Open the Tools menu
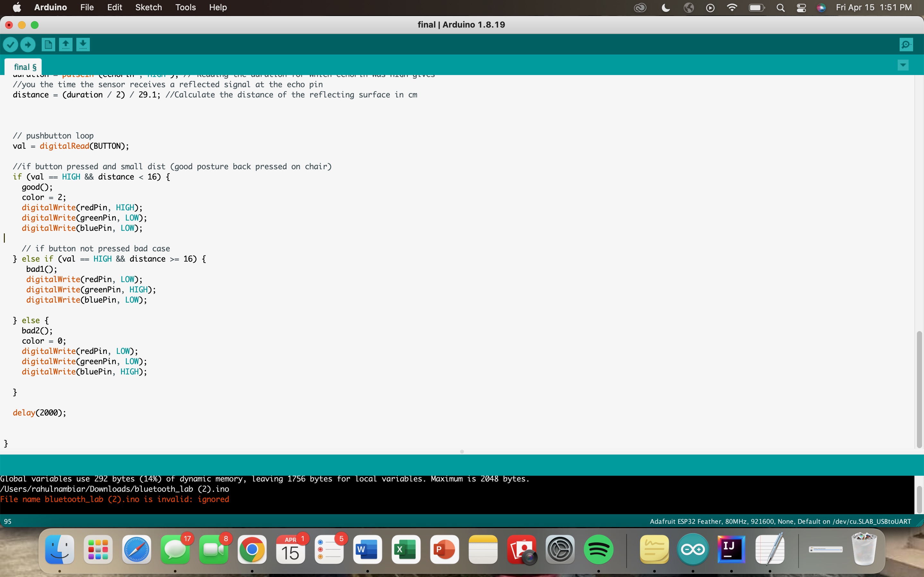The height and width of the screenshot is (577, 924). tap(185, 8)
